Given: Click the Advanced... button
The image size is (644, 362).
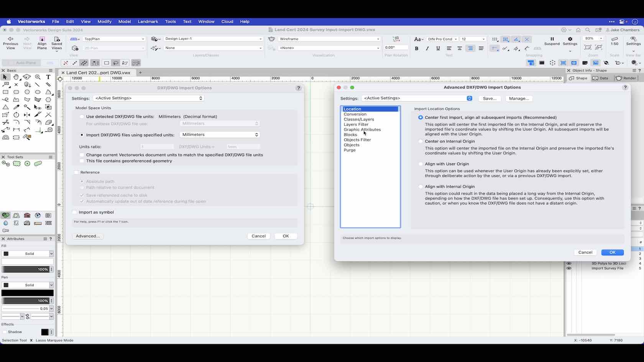Looking at the screenshot, I should click(88, 236).
